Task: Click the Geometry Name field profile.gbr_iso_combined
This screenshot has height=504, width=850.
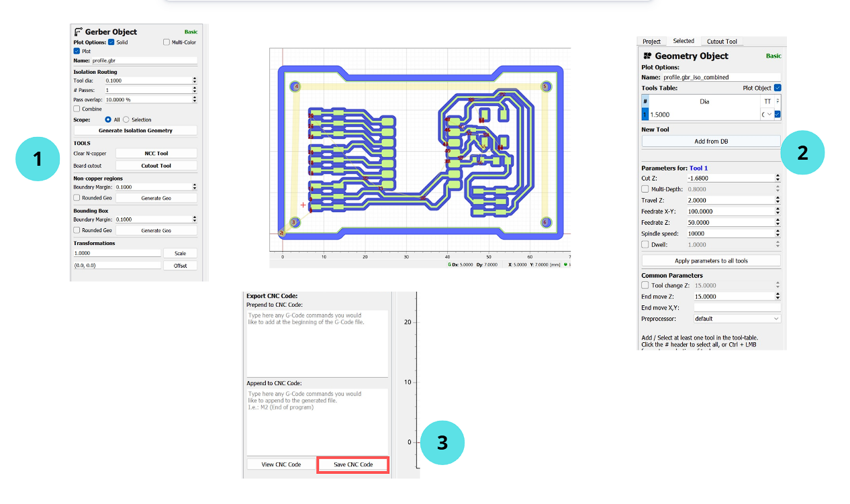Action: coord(720,77)
